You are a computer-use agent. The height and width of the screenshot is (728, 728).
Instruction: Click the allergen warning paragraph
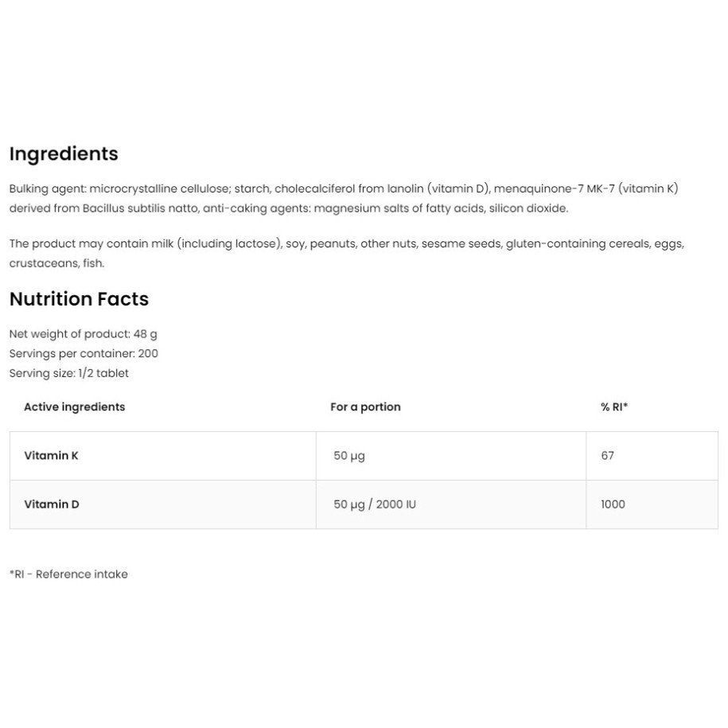click(347, 253)
